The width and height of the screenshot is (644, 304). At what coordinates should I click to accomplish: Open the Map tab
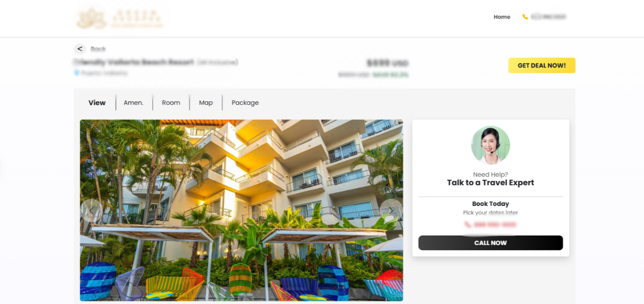tap(206, 102)
